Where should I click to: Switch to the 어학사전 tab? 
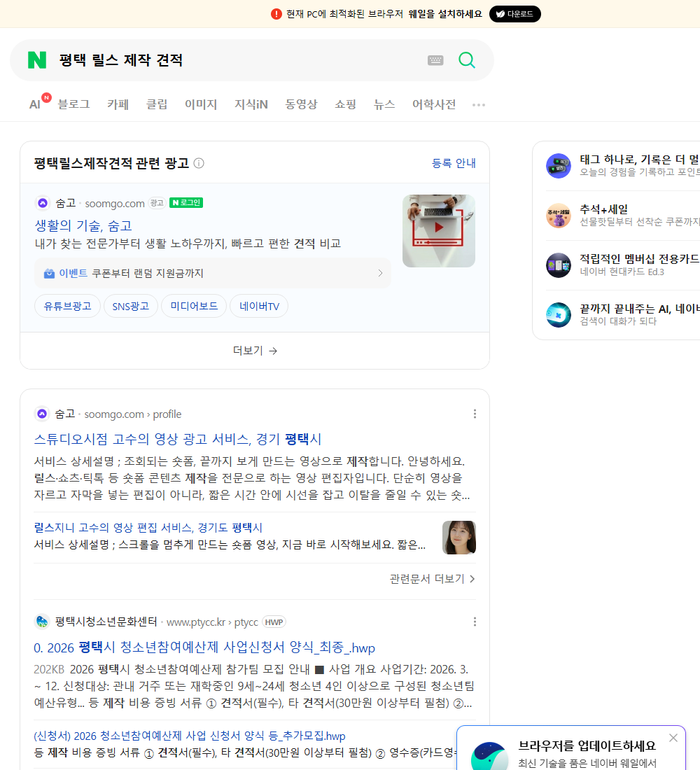tap(434, 104)
